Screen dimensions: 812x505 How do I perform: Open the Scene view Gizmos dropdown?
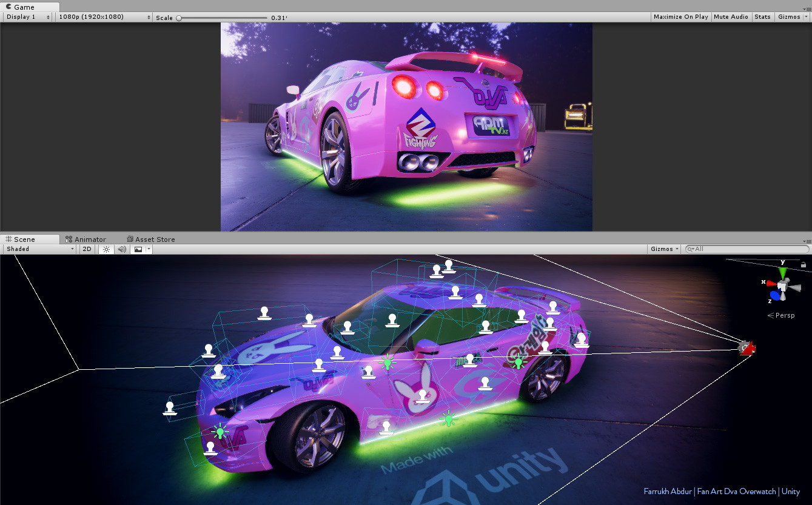665,249
